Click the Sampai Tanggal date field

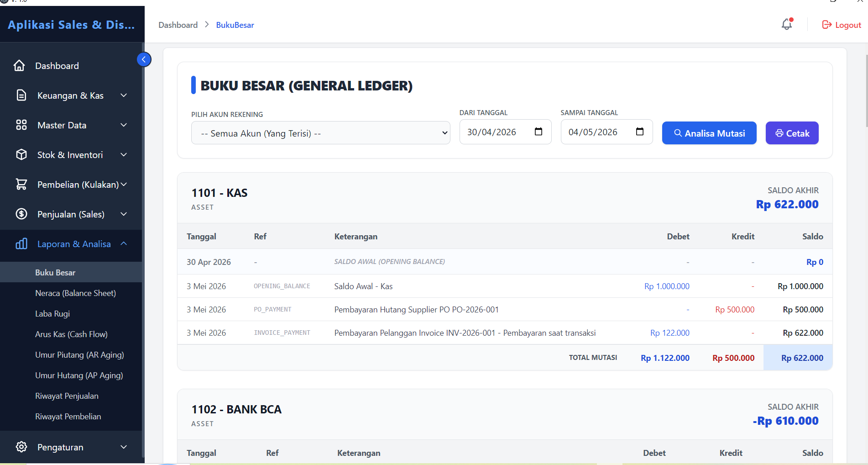(607, 132)
